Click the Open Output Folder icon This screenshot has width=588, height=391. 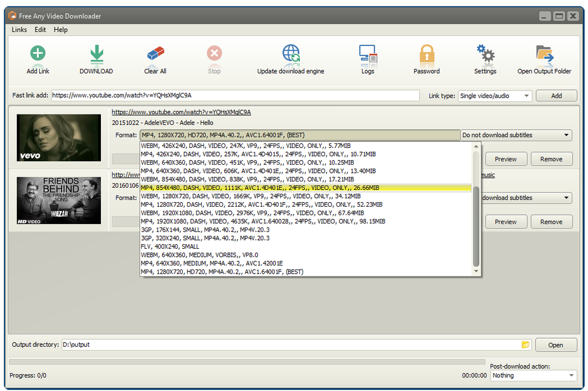coord(544,55)
